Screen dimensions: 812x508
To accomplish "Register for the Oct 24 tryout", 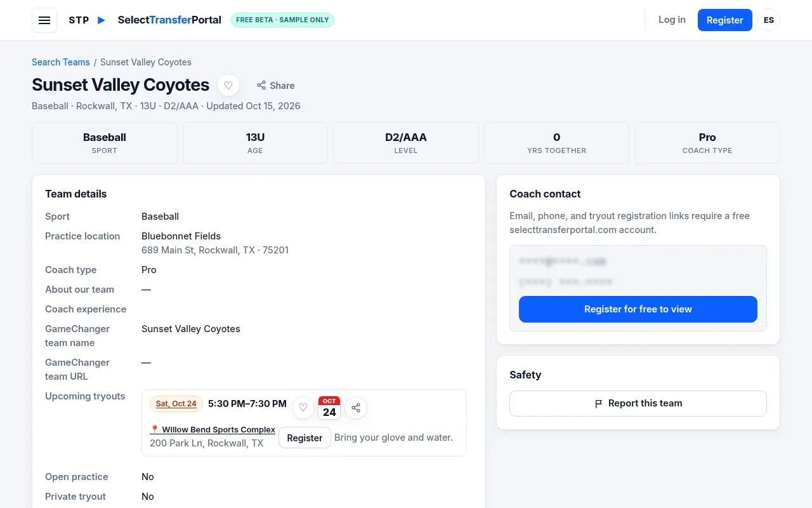I will click(x=304, y=438).
